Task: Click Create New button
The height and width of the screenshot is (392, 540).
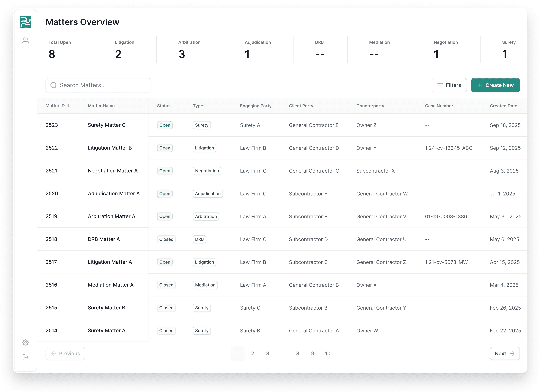Action: point(495,85)
